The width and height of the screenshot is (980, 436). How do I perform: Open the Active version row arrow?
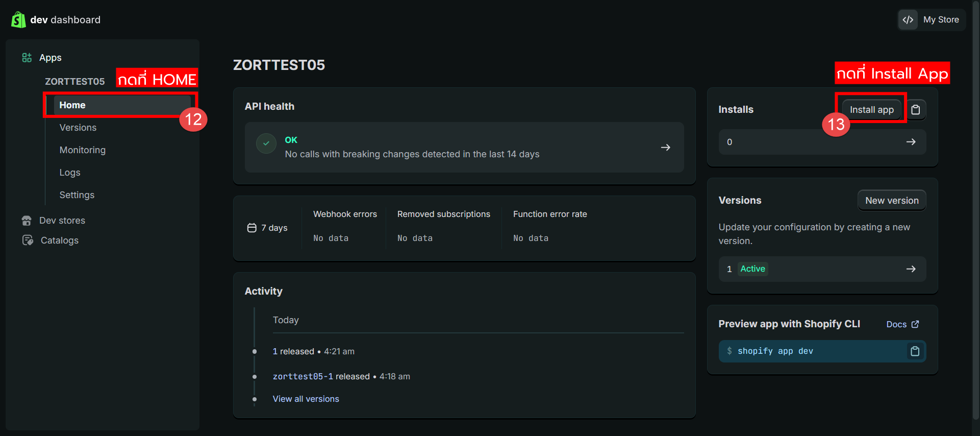911,269
